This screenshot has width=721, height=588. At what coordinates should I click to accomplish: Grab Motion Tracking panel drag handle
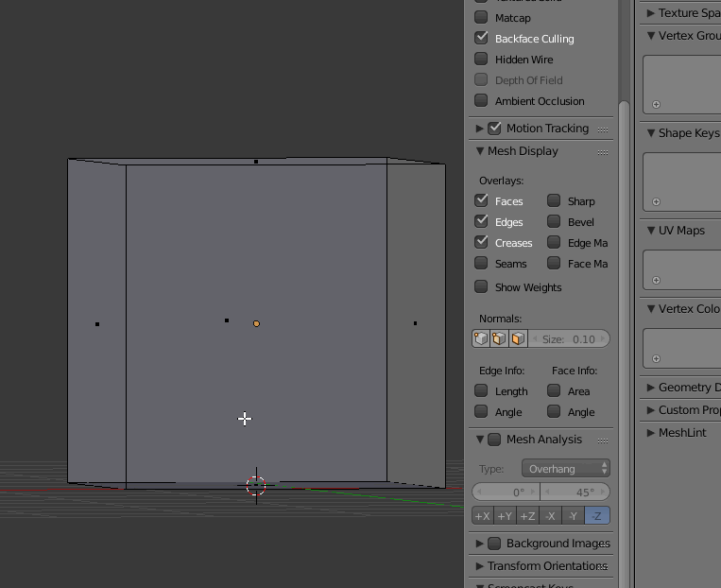click(x=602, y=130)
